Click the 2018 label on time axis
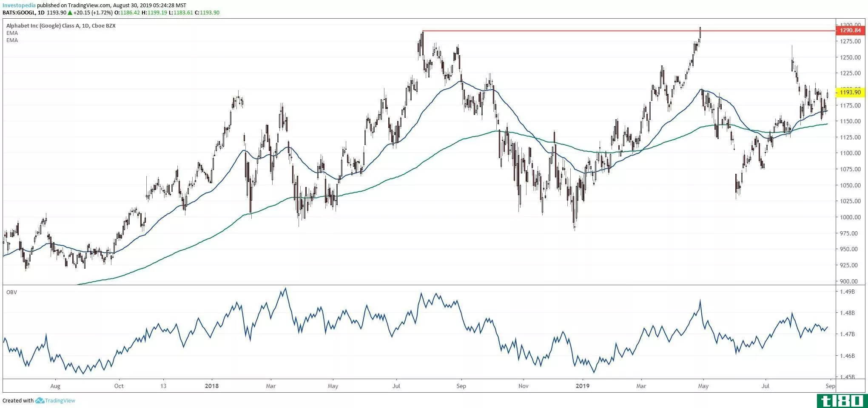Viewport: 868px width, 408px height. coord(211,386)
